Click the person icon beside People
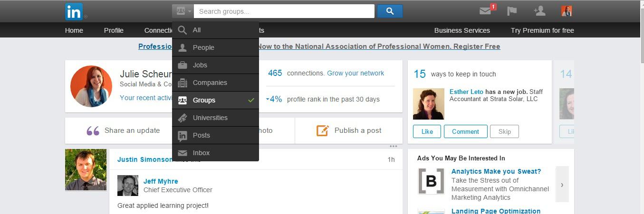 182,47
